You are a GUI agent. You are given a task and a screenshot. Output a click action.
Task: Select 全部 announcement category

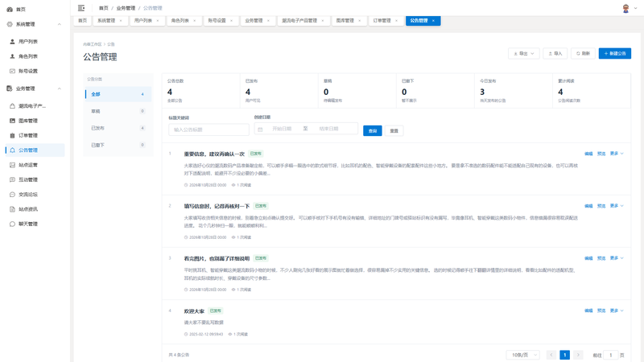click(x=118, y=94)
